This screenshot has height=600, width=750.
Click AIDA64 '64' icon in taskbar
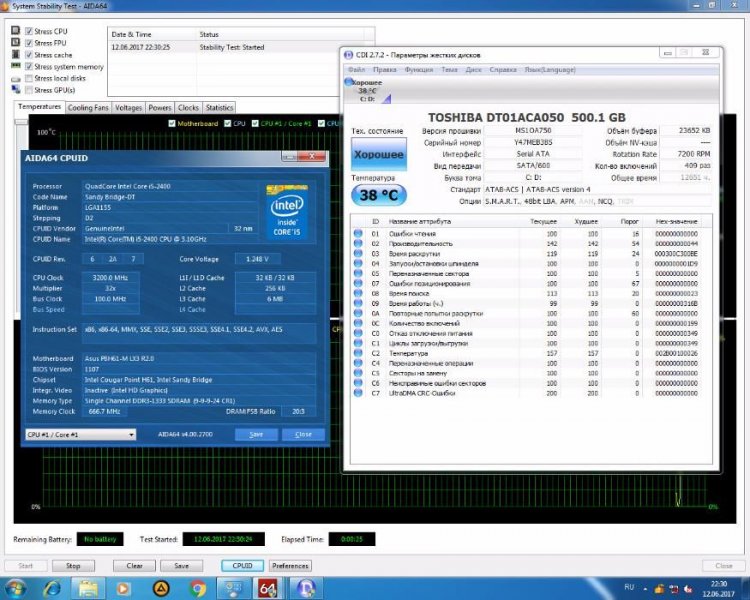click(x=269, y=589)
